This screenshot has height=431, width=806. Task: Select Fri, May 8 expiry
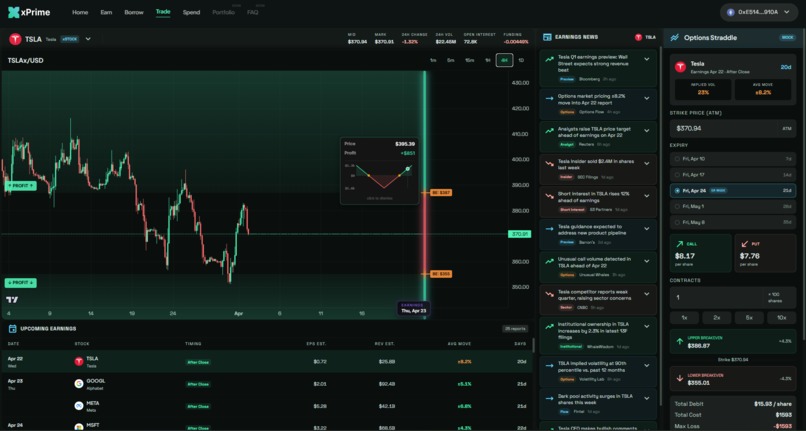point(733,222)
